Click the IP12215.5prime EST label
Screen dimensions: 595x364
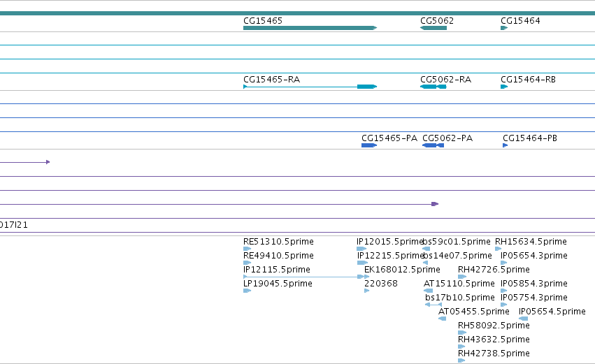click(390, 256)
